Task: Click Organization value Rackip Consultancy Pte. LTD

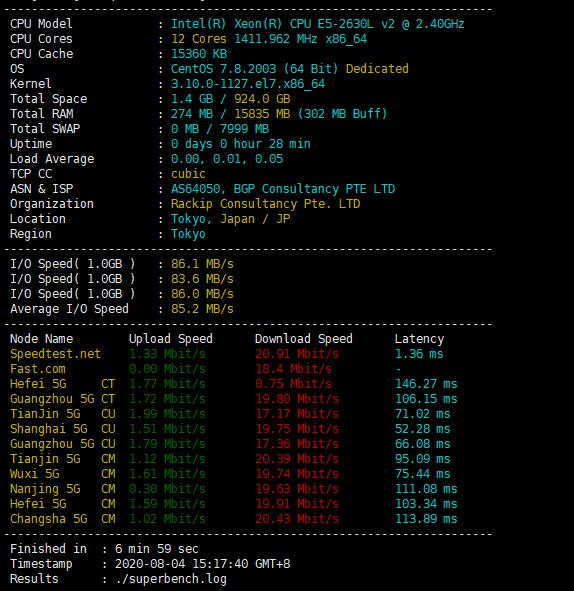Action: (265, 204)
